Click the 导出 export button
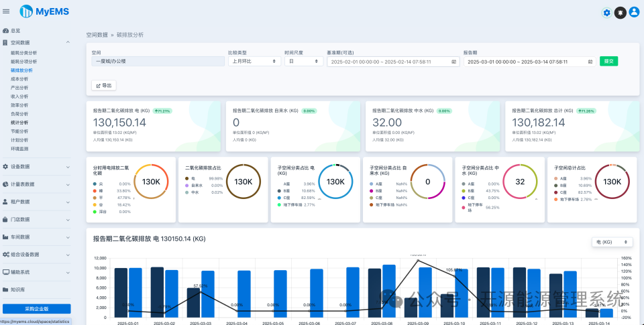 pyautogui.click(x=104, y=86)
